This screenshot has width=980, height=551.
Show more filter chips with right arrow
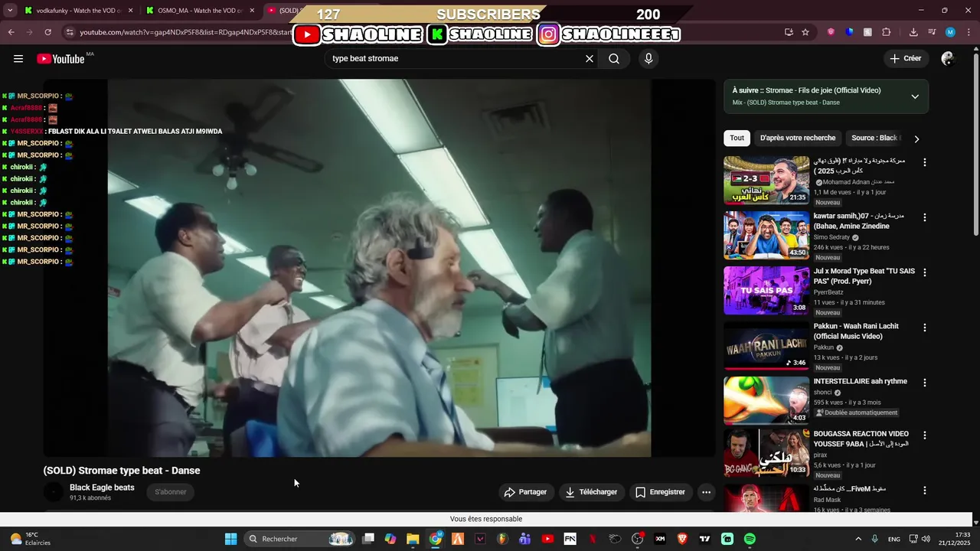click(x=916, y=139)
